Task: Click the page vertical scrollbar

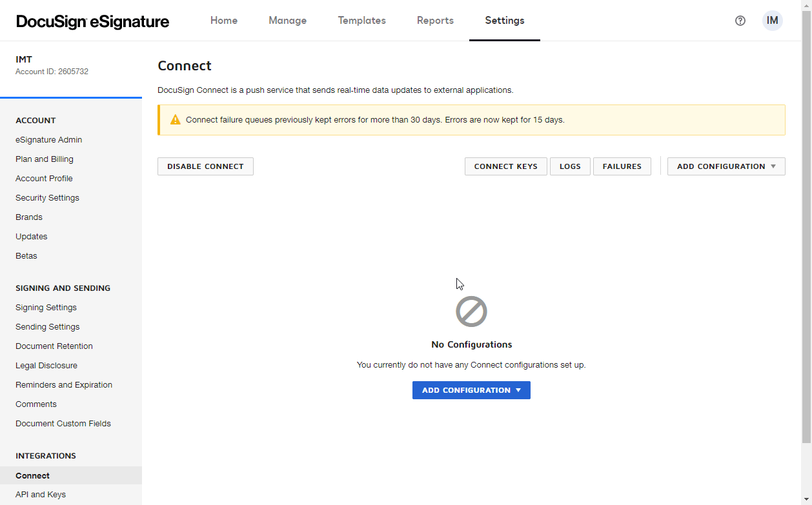Action: (x=806, y=226)
